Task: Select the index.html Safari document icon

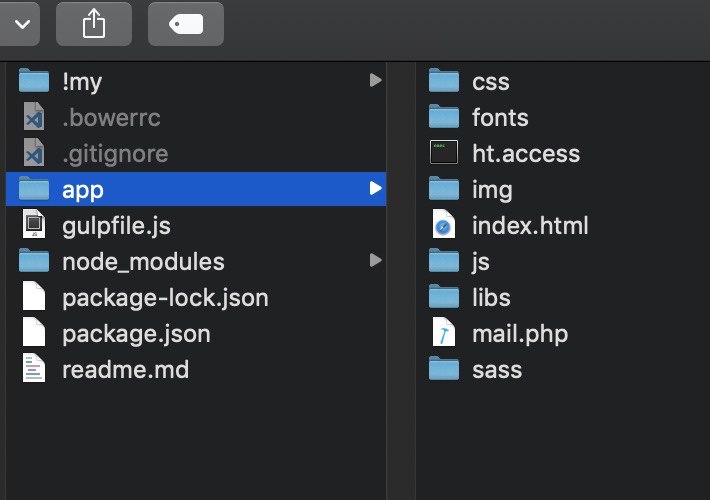Action: tap(443, 224)
